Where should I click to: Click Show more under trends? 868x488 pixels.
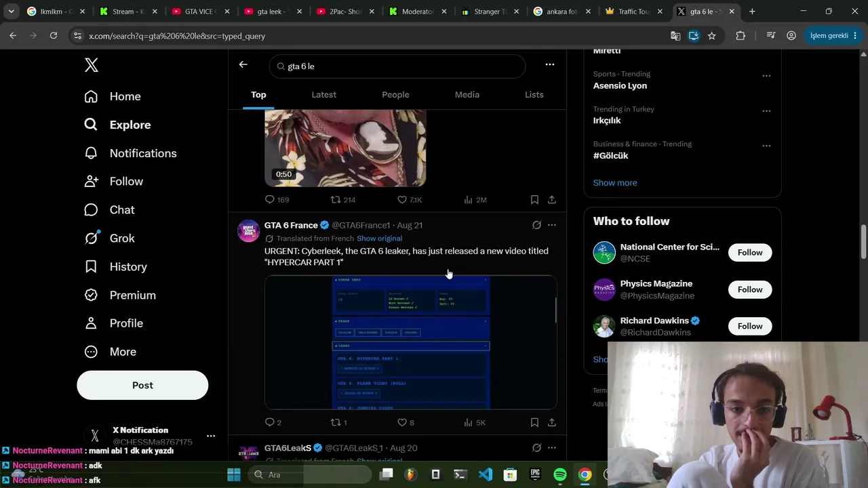click(x=615, y=183)
